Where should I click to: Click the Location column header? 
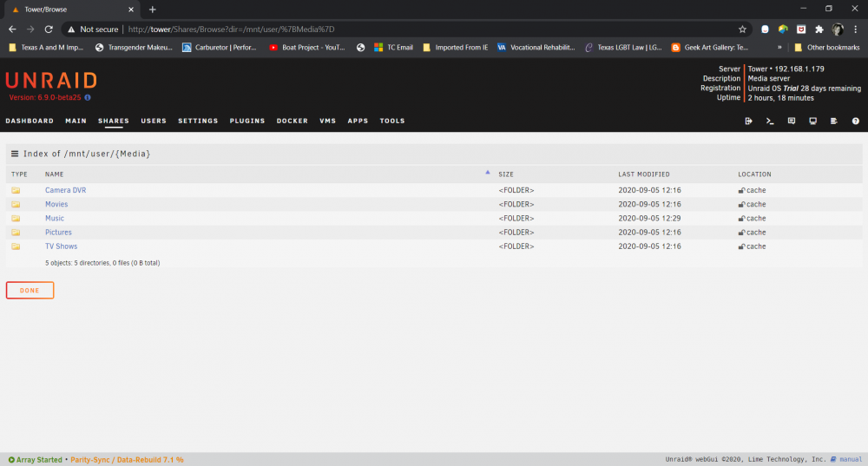click(754, 174)
